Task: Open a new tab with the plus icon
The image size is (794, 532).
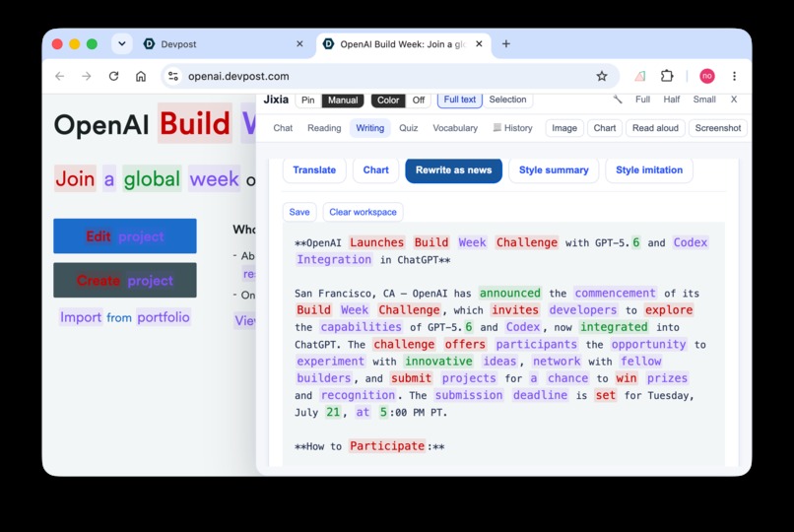Action: [506, 44]
